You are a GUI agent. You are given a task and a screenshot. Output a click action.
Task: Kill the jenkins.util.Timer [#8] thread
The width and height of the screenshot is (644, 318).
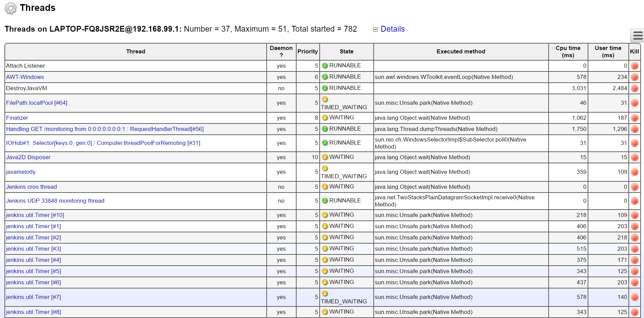634,312
